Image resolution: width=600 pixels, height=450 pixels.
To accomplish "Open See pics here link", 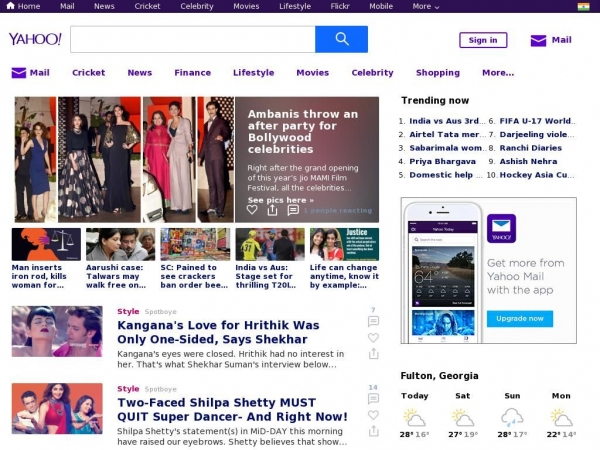I will point(280,200).
